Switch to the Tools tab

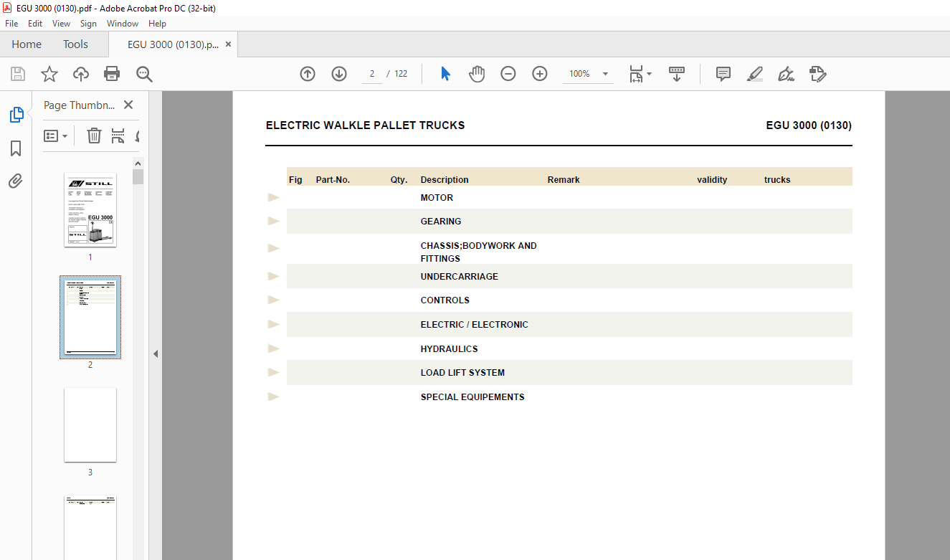75,44
